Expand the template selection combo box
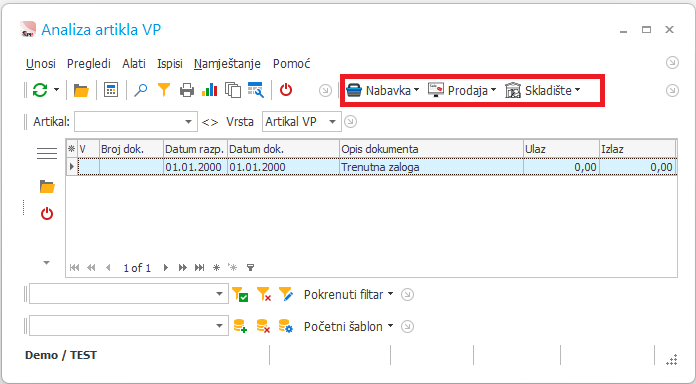Screen dimensions: 696x384 [219, 326]
